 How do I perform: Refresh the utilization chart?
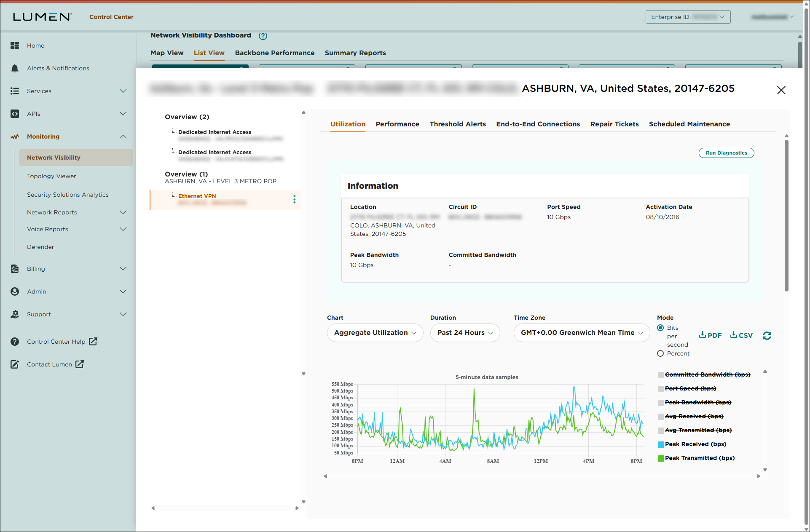[767, 335]
